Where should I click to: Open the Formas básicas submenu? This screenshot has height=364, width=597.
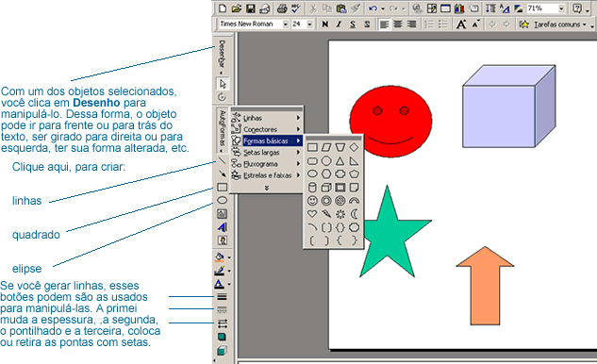pos(267,141)
